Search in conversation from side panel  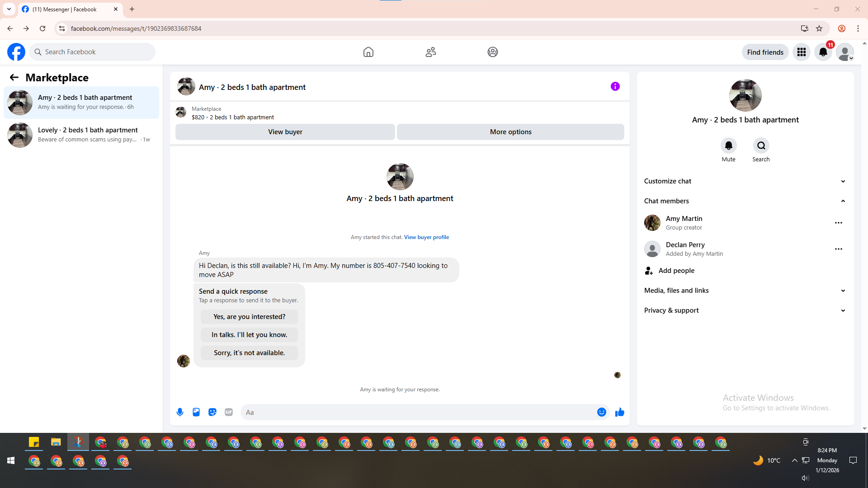click(x=761, y=146)
